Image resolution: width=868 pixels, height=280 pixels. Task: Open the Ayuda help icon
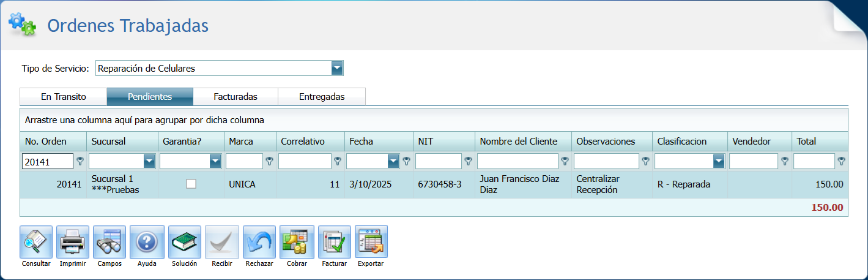(147, 242)
